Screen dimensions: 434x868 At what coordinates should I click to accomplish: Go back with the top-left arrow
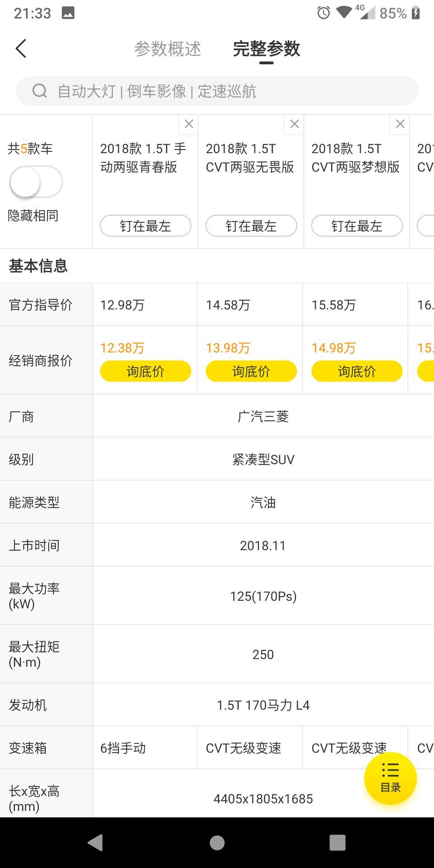point(21,48)
